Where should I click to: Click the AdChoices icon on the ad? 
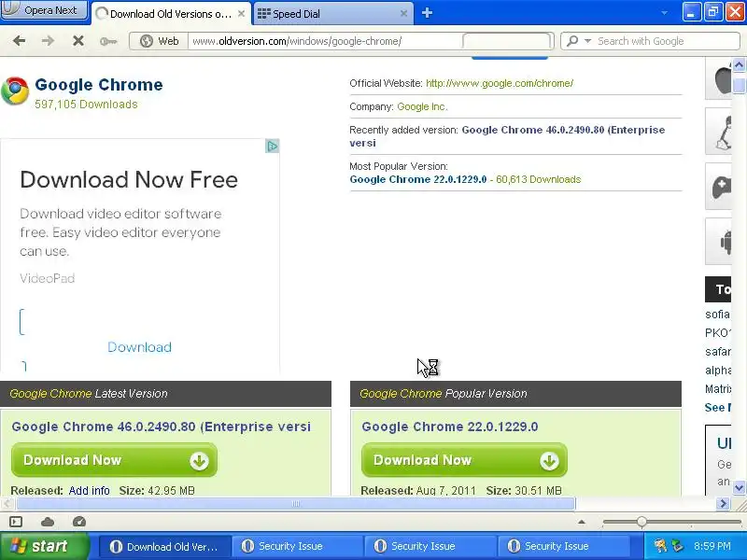[272, 147]
